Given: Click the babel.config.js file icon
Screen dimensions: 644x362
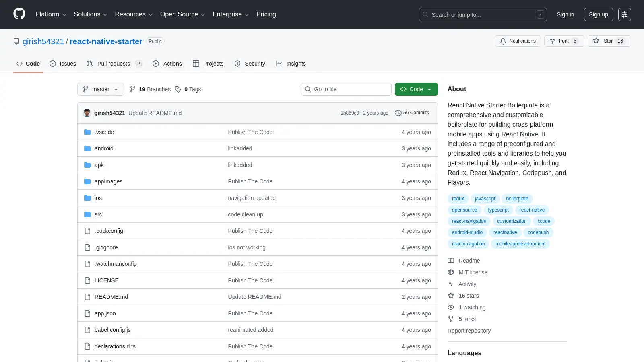Looking at the screenshot, I should [87, 330].
